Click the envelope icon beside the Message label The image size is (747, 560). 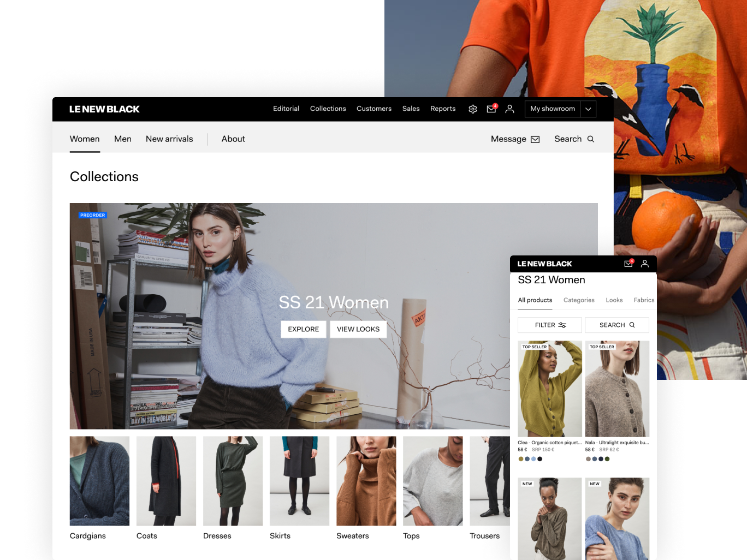(x=535, y=139)
